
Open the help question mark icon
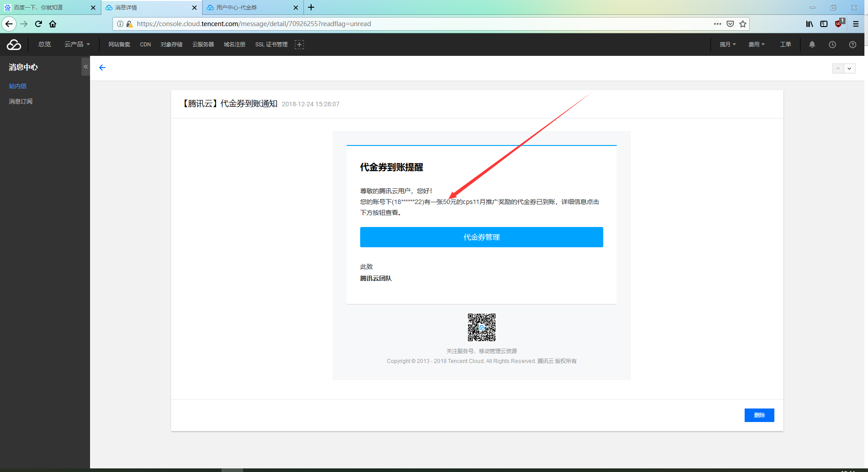pyautogui.click(x=853, y=45)
